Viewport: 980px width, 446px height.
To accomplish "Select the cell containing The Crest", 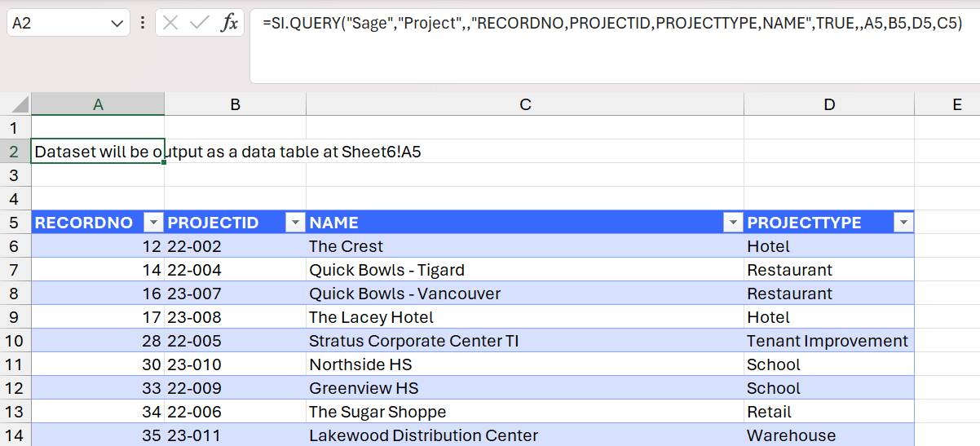I will point(525,246).
